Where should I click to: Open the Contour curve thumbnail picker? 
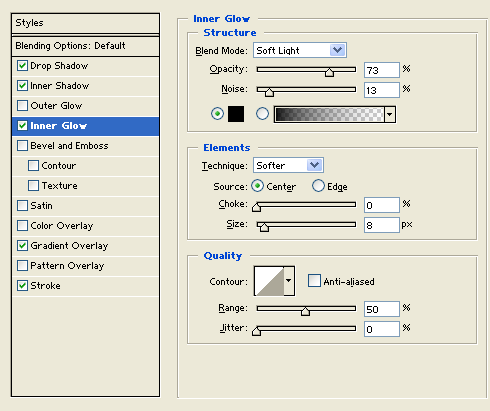(x=269, y=281)
